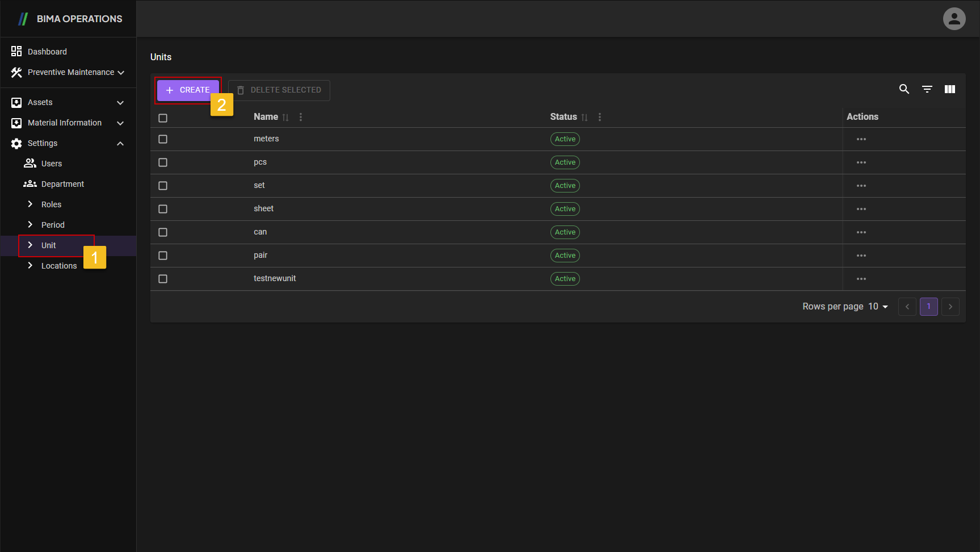
Task: Open actions menu for testnewunit row
Action: [x=861, y=279]
